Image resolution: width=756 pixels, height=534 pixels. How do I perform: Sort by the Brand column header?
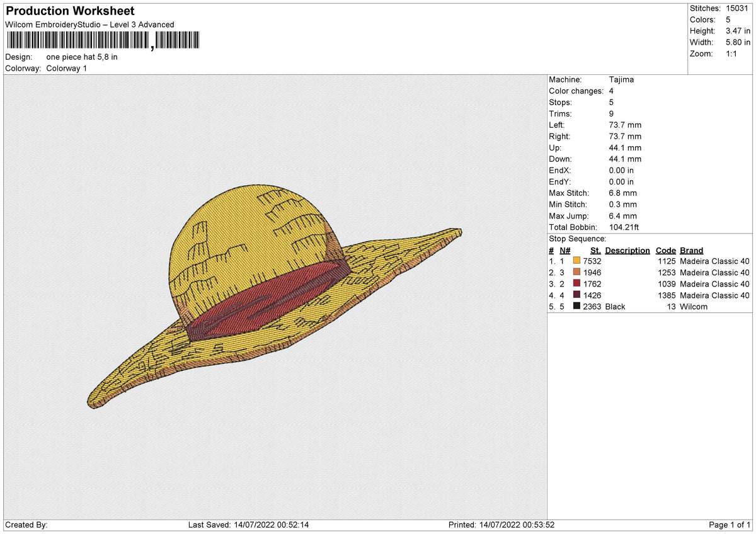click(691, 250)
